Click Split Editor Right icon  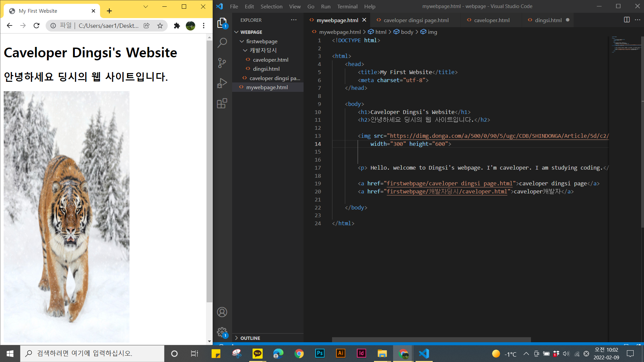[x=627, y=20]
